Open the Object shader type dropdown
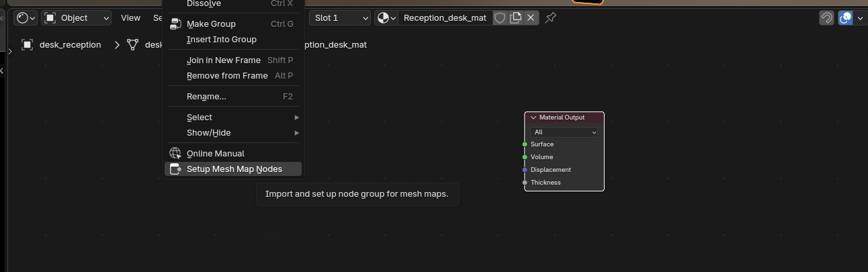 77,18
